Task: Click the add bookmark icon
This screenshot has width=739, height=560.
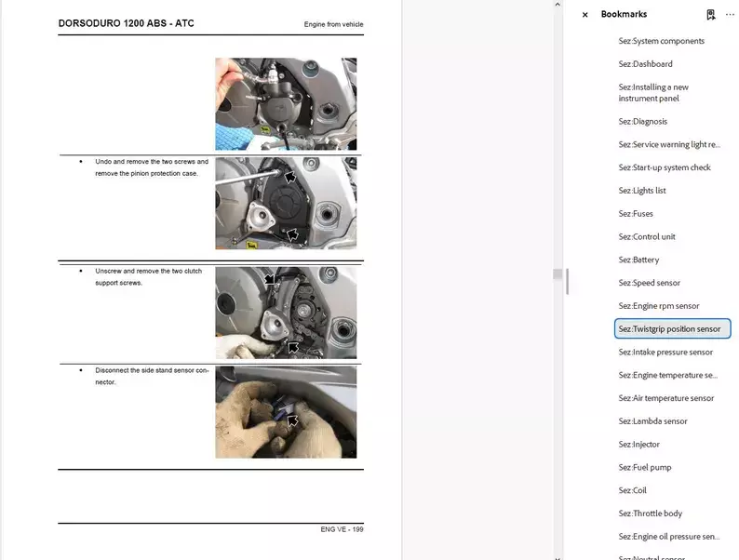Action: coord(710,15)
